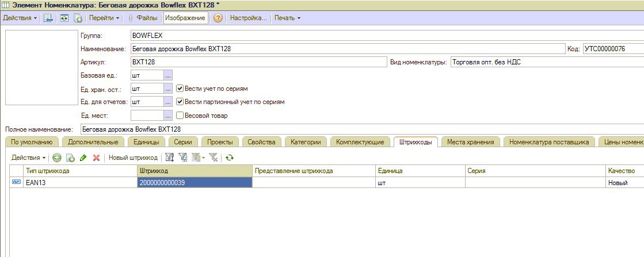The image size is (644, 257).
Task: Open the Печать dropdown menu
Action: click(x=287, y=18)
